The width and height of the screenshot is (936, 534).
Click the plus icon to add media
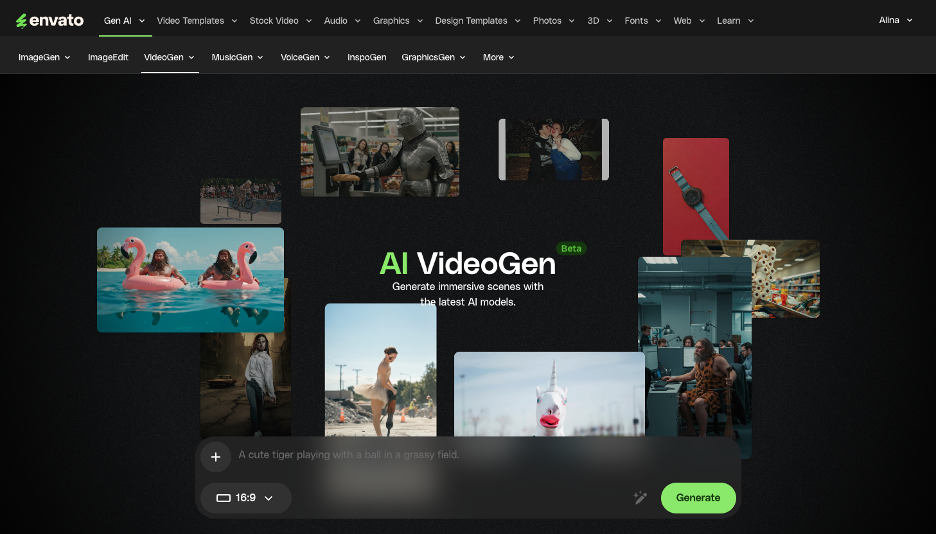pyautogui.click(x=215, y=457)
